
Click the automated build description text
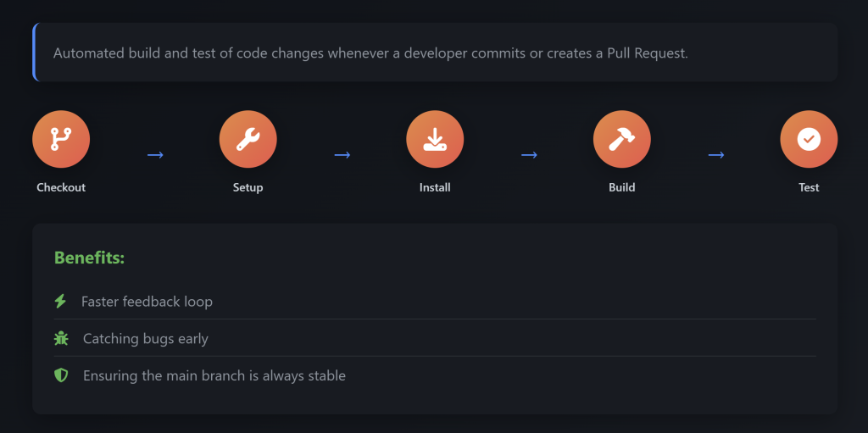click(370, 53)
